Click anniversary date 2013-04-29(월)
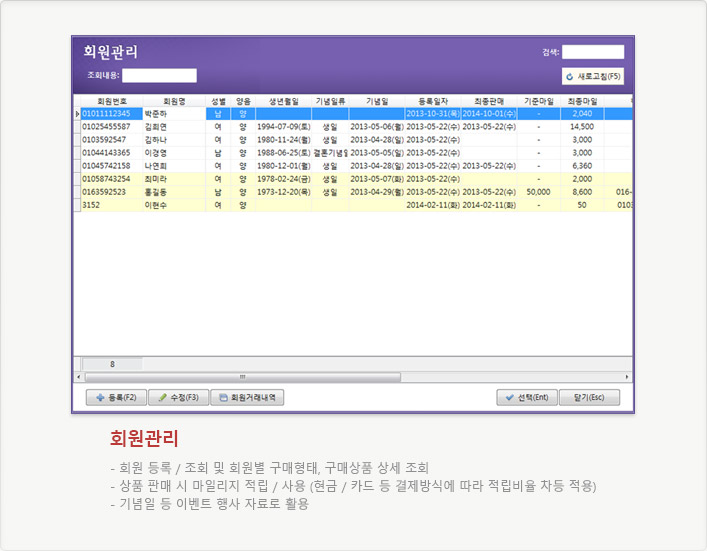The width and height of the screenshot is (707, 551). point(377,192)
